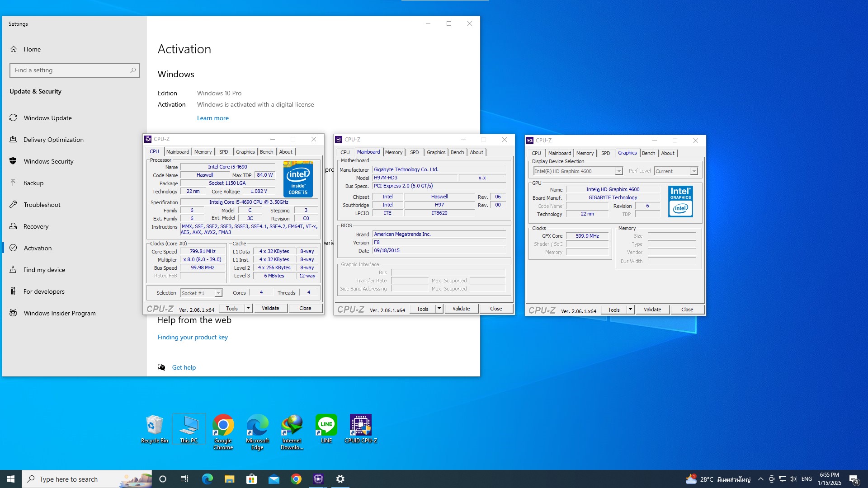Open About tab in Graphics CPU-Z window

(x=668, y=153)
